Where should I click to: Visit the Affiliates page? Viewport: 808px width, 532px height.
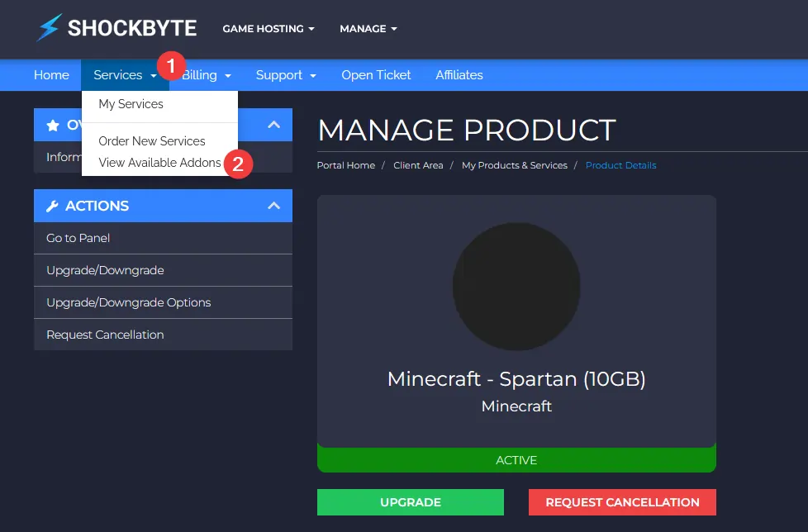[459, 75]
